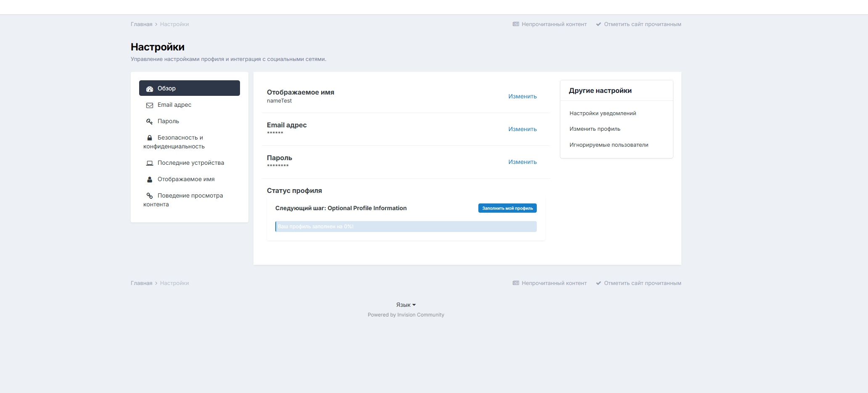Expand the Язык language dropdown
868x393 pixels.
click(406, 305)
